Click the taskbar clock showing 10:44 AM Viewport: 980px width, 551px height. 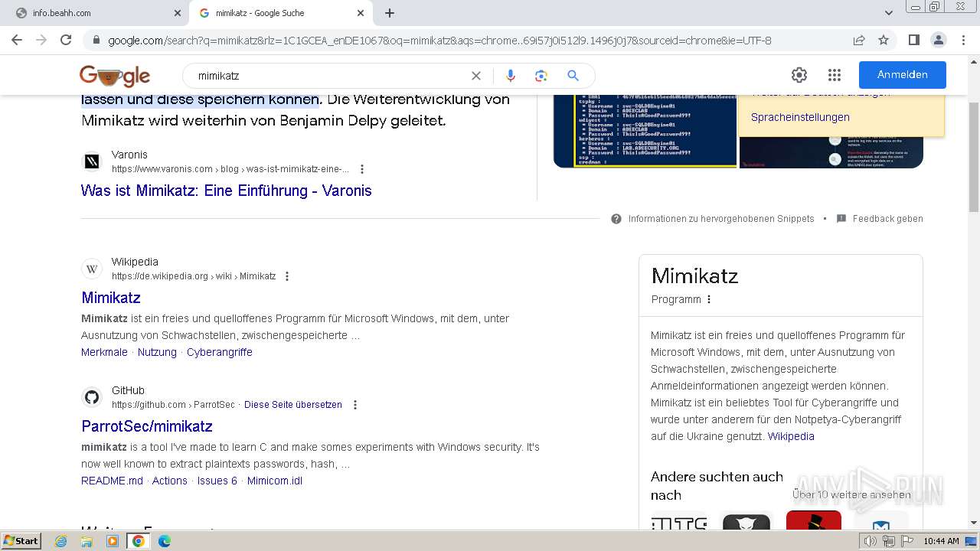click(941, 541)
